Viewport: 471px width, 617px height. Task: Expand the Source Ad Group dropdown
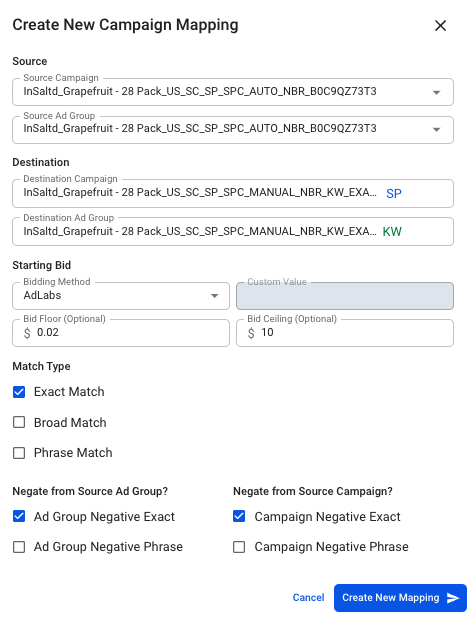[436, 129]
